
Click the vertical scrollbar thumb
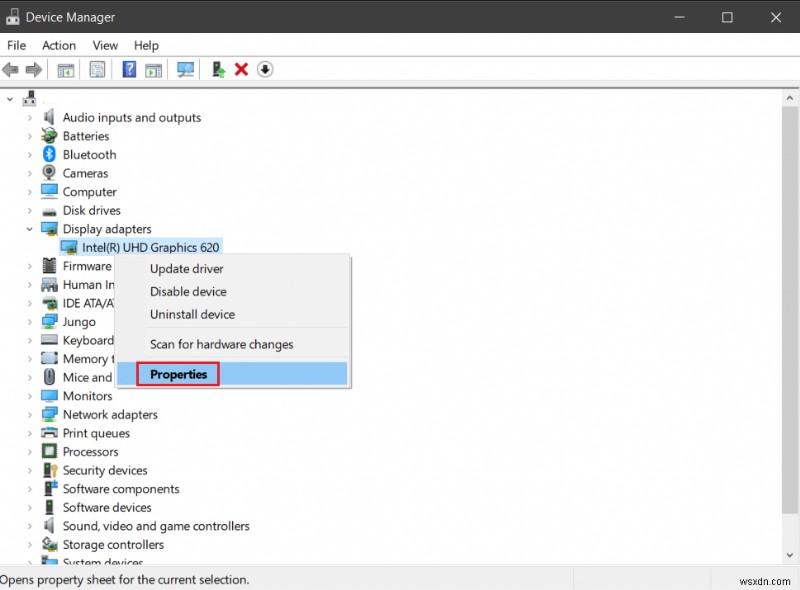(x=790, y=310)
